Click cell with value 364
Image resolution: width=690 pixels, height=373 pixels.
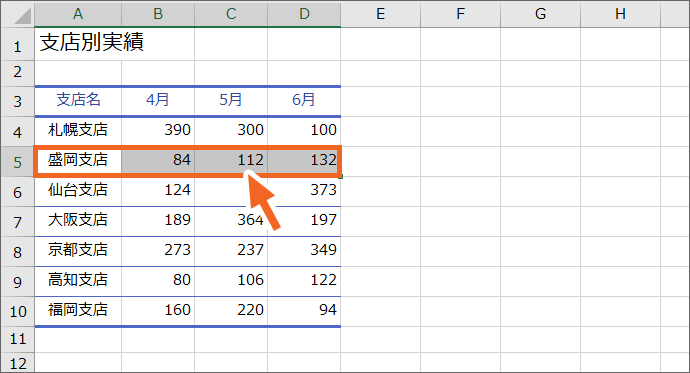pos(231,221)
